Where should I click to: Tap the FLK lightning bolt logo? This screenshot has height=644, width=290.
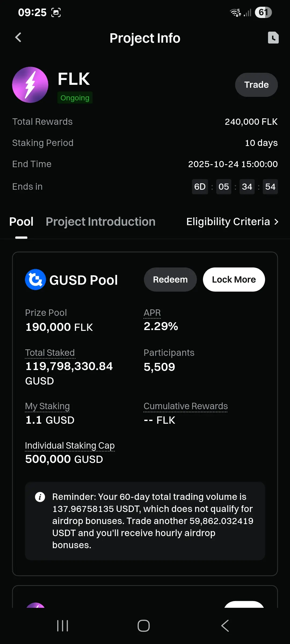pyautogui.click(x=30, y=85)
